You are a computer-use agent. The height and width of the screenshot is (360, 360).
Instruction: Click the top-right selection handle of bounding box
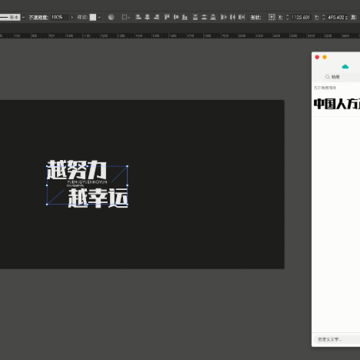pos(127,166)
